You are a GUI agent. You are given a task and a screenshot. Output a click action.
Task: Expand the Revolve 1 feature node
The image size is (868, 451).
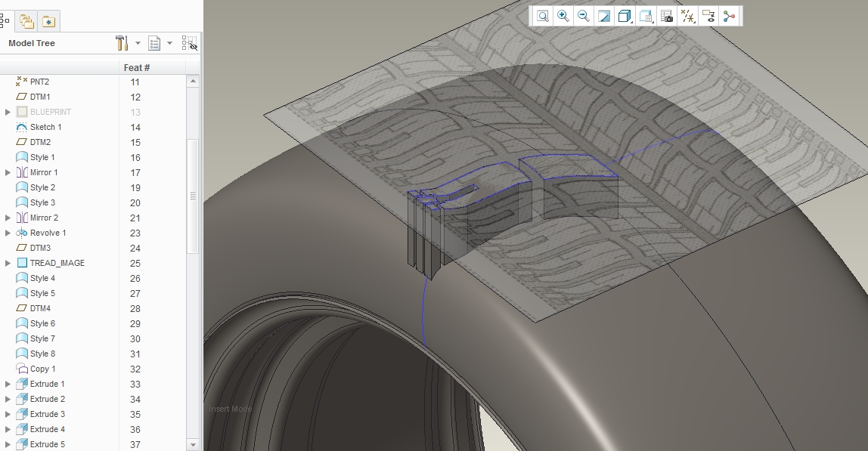tap(8, 233)
